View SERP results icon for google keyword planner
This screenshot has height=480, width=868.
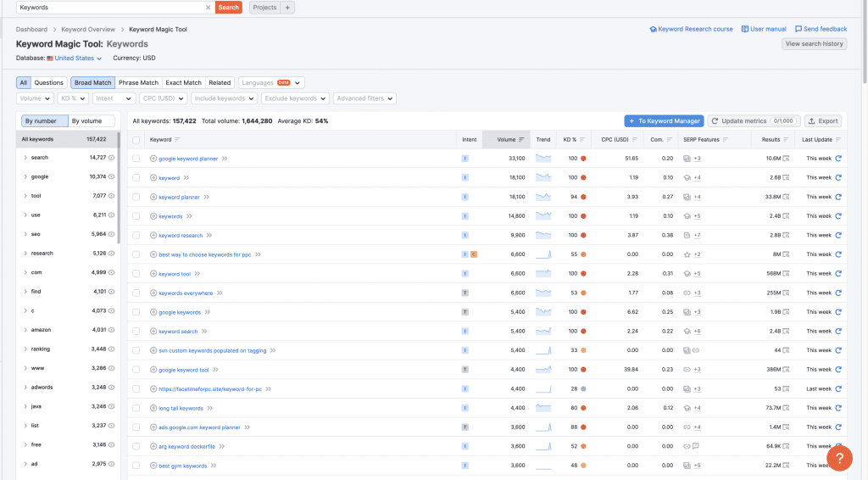pos(786,159)
